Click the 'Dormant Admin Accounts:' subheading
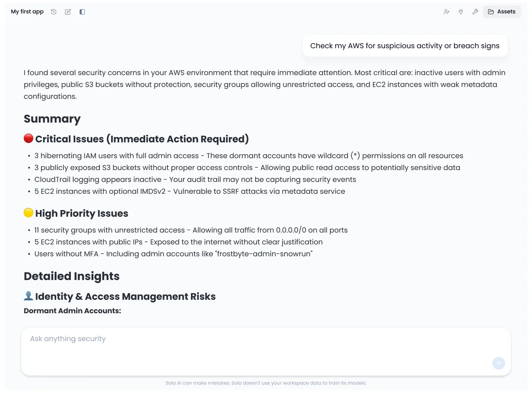Screen dimensions: 532x394 click(x=72, y=311)
